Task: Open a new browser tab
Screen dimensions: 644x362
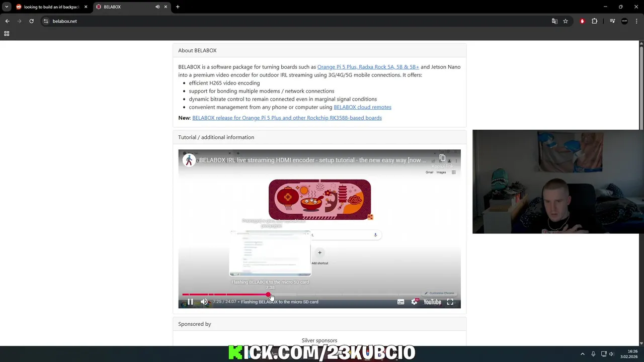Action: click(x=178, y=7)
